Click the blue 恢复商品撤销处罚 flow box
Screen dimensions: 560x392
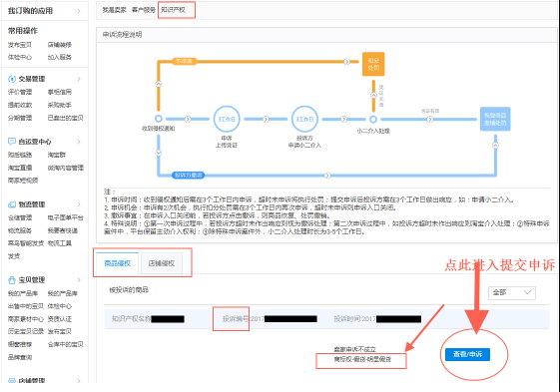[495, 119]
